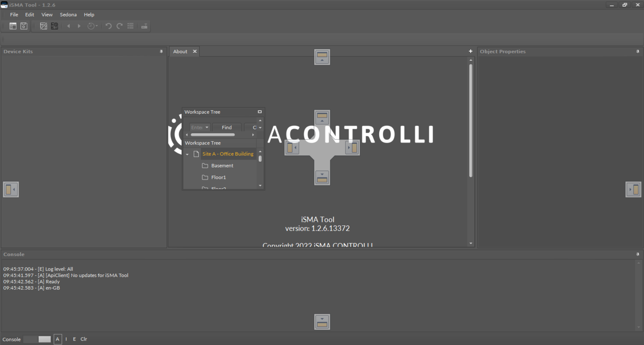Open the search text dropdown in Workspace Tree

click(x=207, y=127)
